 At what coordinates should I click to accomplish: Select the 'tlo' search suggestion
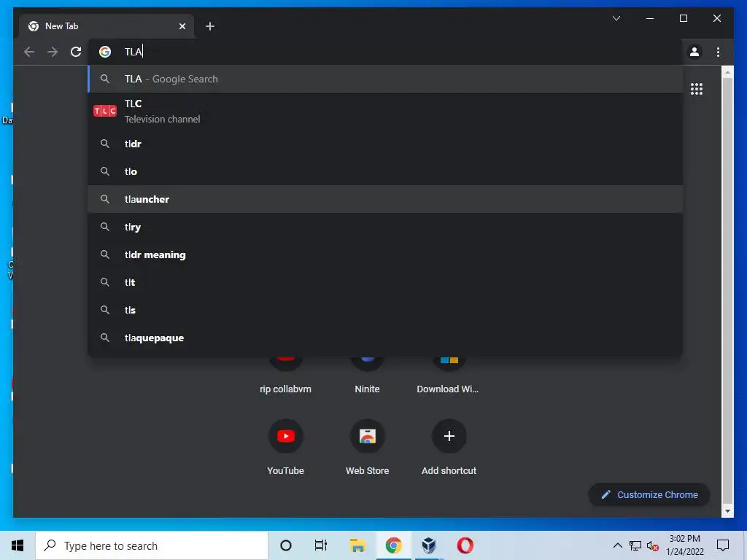385,171
